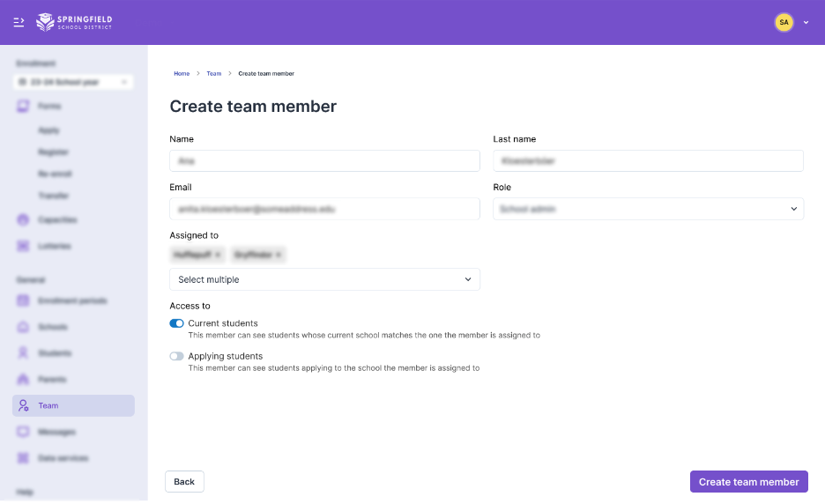Remove the Gryffindor assigned school tag
The height and width of the screenshot is (504, 825).
pos(279,255)
